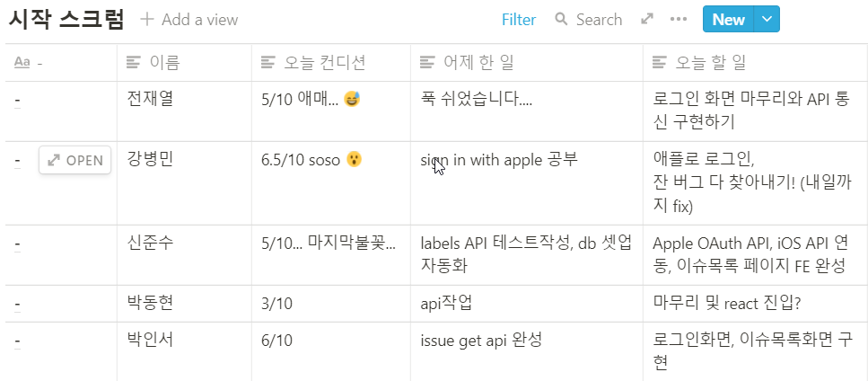Screen dimensions: 868x381
Task: Click the Search magnifier icon
Action: [561, 19]
